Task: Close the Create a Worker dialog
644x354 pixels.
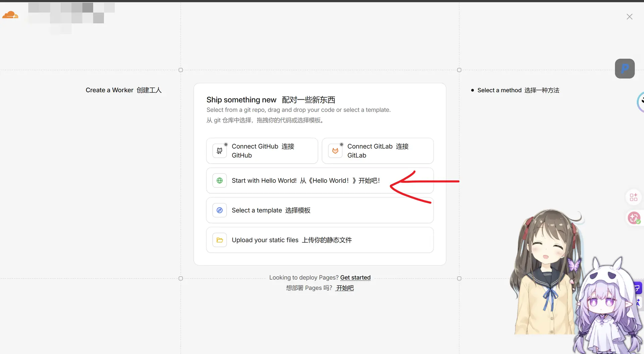Action: click(x=630, y=17)
